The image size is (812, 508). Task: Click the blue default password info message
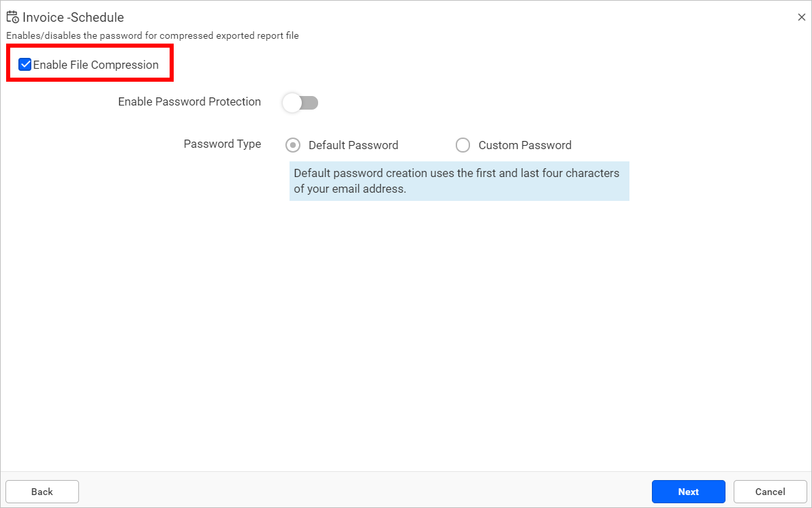(458, 180)
